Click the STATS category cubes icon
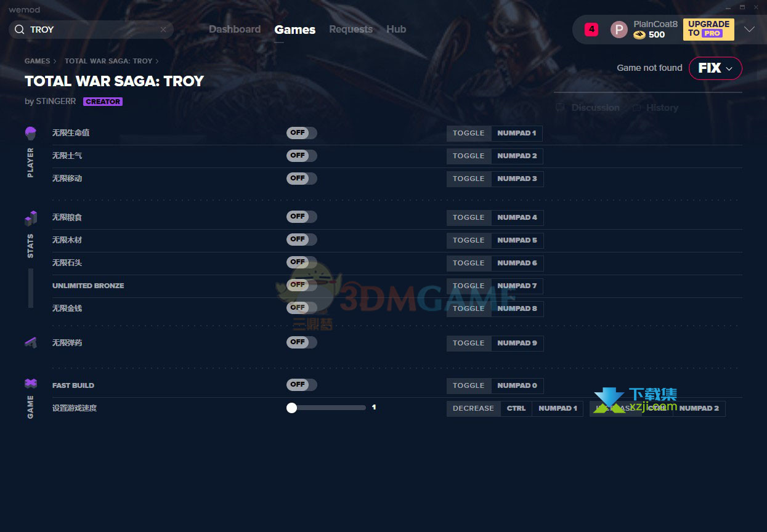The image size is (767, 532). 31,218
